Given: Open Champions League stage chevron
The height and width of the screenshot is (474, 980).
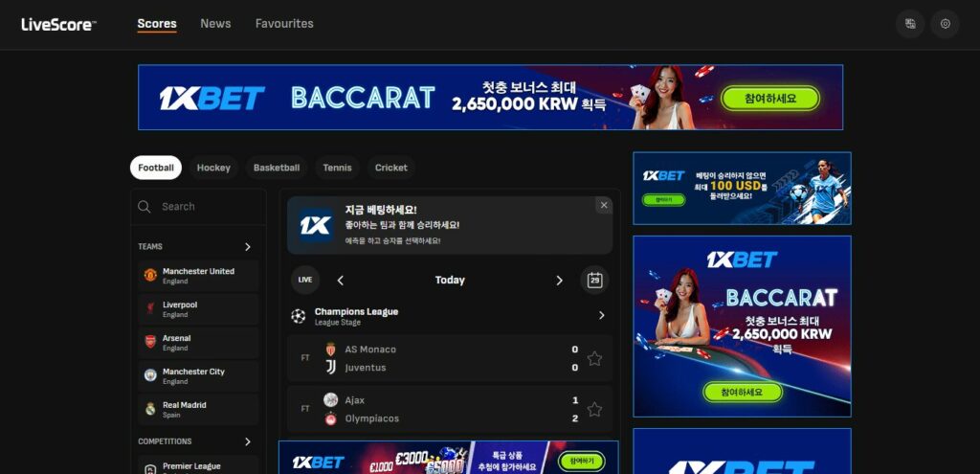Looking at the screenshot, I should tap(601, 315).
